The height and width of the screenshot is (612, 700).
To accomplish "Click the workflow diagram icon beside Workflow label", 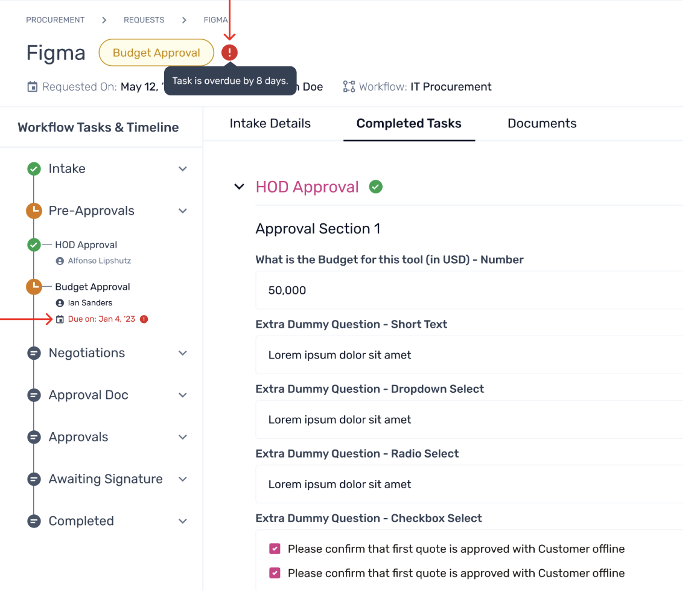I will coord(349,86).
